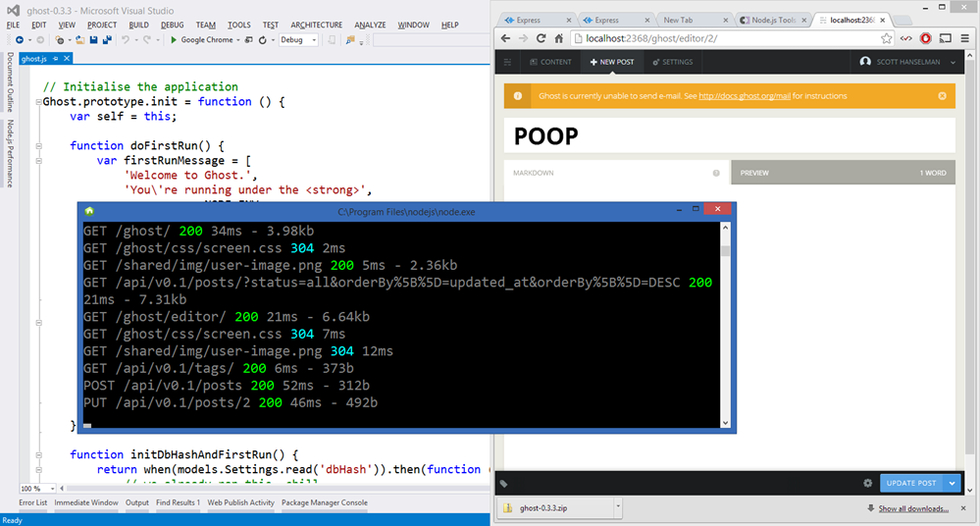
Task: Open the DEBUG menu
Action: (x=172, y=25)
